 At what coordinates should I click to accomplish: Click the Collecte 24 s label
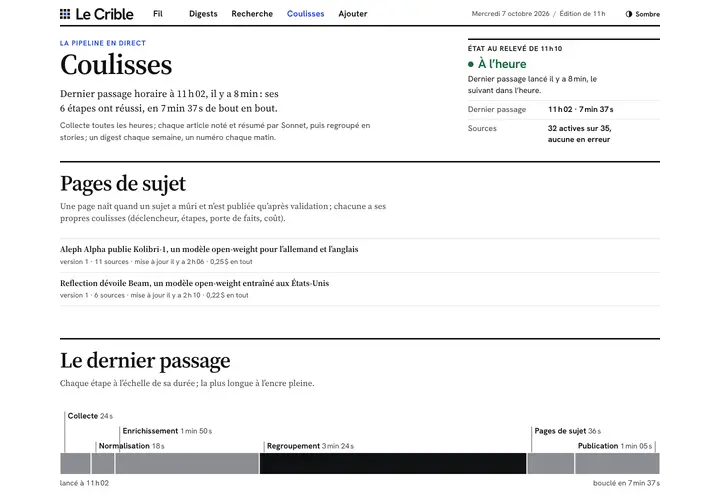[x=90, y=416]
